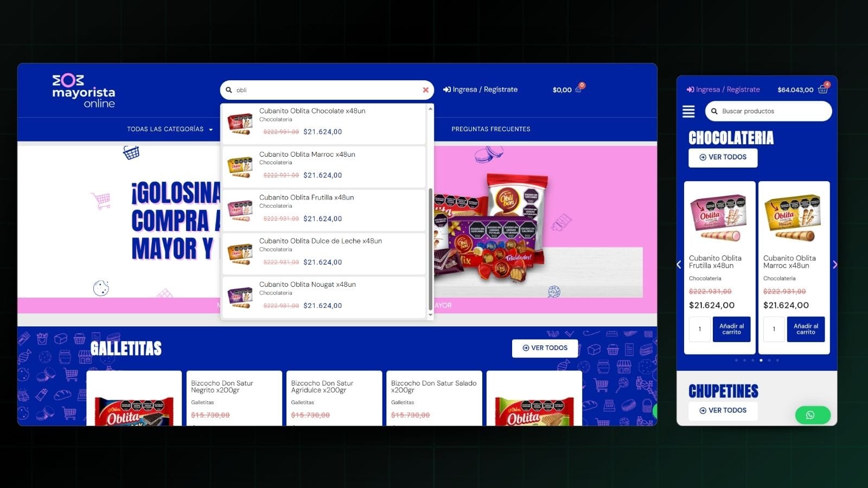Image resolution: width=868 pixels, height=488 pixels.
Task: Open the mobile hamburger menu
Action: click(688, 111)
